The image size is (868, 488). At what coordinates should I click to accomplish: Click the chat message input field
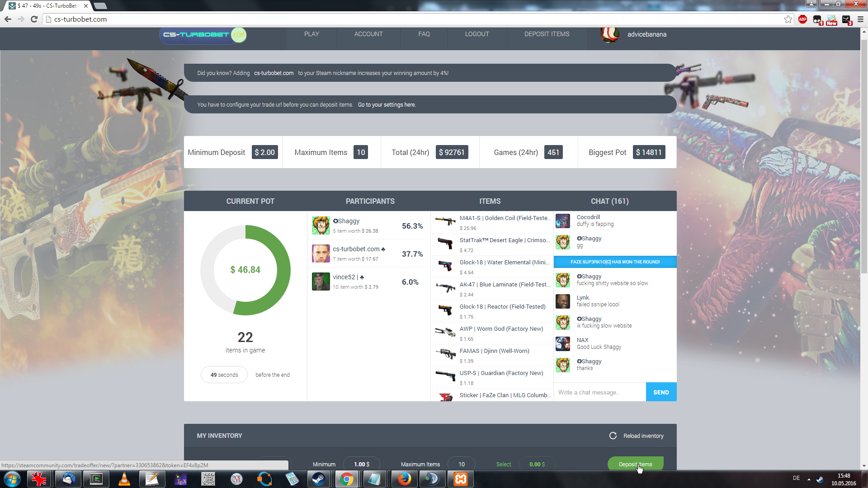(599, 392)
